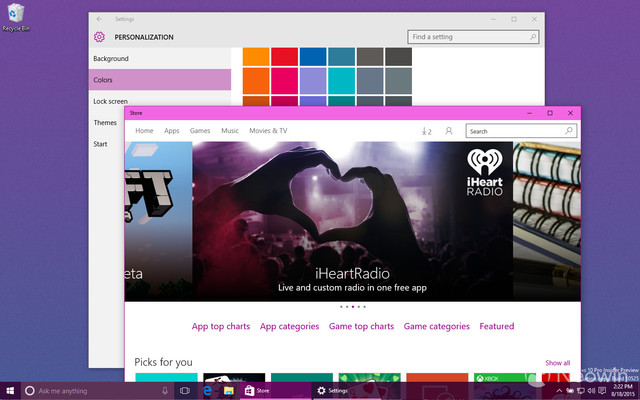
Task: Click the Cortana microphone icon
Action: coord(162,390)
